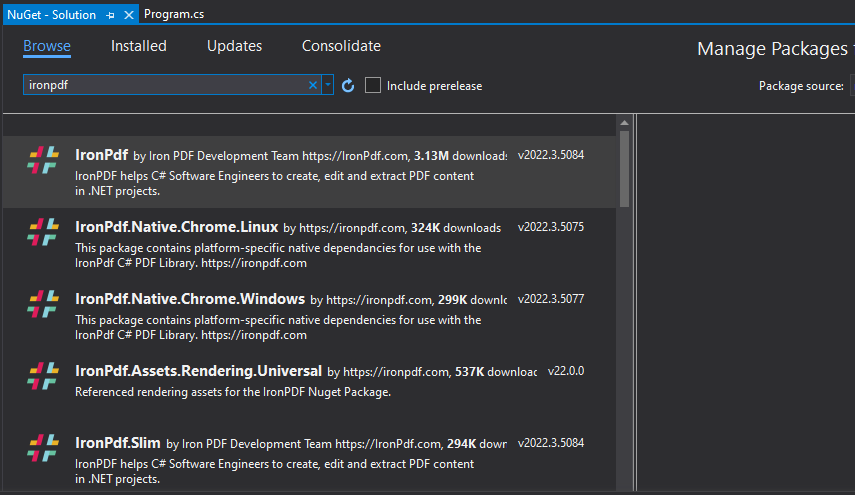Open the Updates tab

(x=234, y=46)
